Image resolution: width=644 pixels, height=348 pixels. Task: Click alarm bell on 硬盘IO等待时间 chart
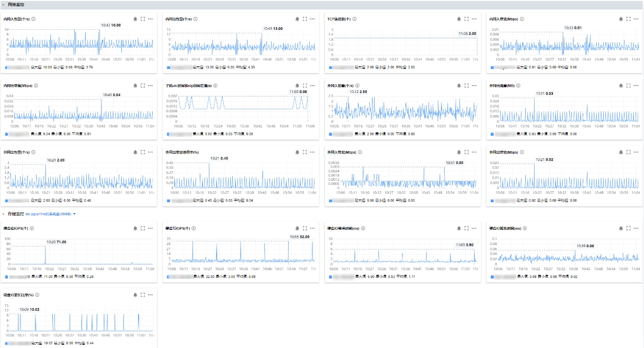[x=459, y=228]
